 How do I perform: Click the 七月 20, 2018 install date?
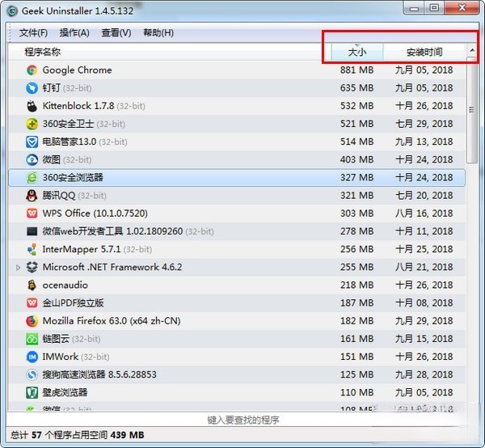click(x=424, y=196)
